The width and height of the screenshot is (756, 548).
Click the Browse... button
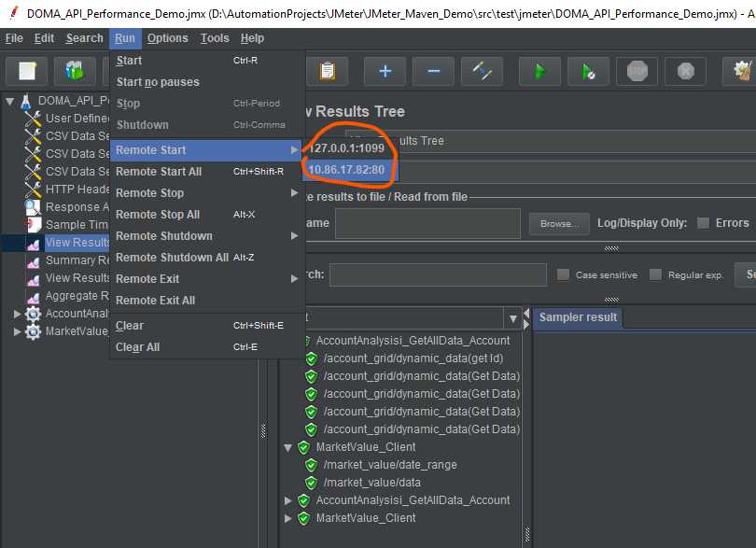[x=559, y=224]
